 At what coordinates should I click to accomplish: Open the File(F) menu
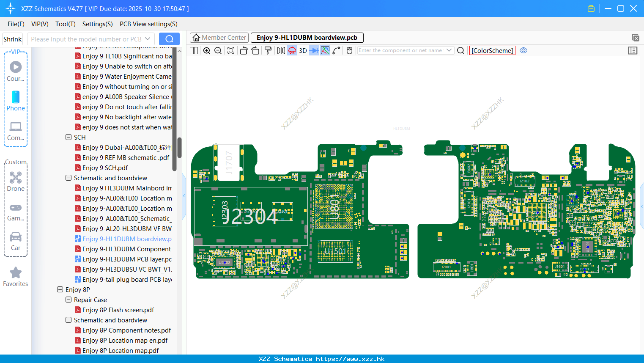[16, 24]
